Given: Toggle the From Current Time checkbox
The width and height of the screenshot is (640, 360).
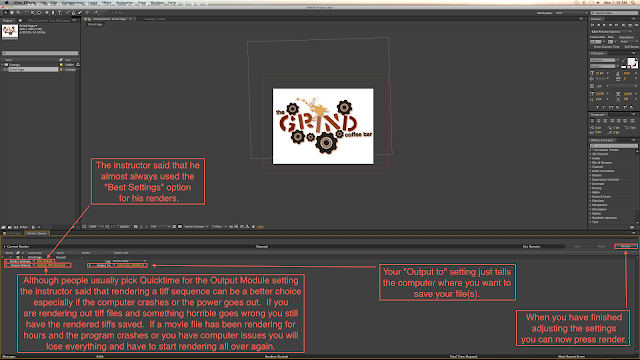Looking at the screenshot, I should coord(592,47).
